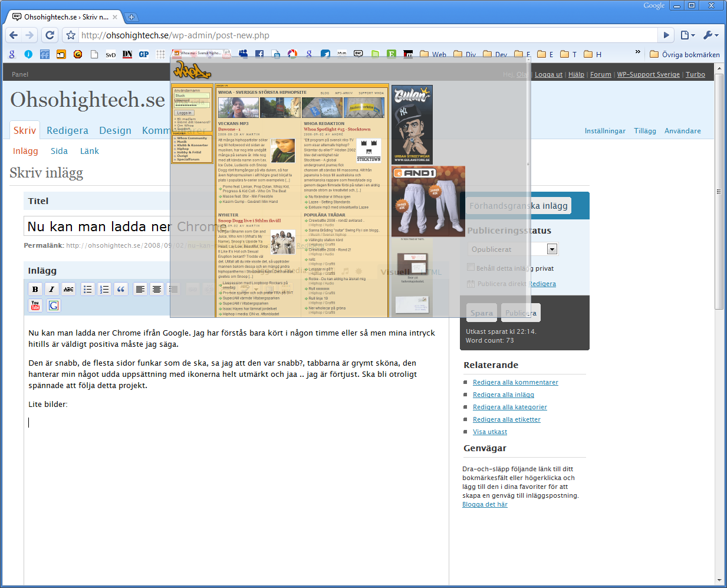
Task: Insert a numbered list
Action: point(104,289)
